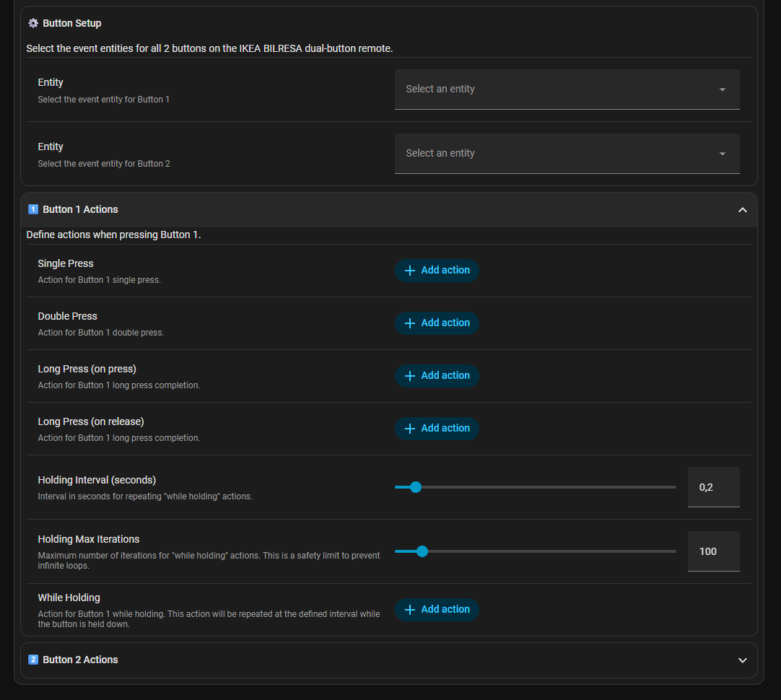781x700 pixels.
Task: Click plus icon for Double Press action
Action: pos(410,323)
